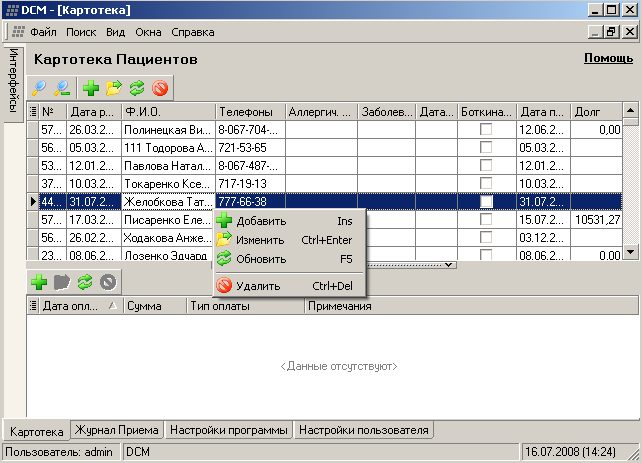Viewport: 642px width, 463px height.
Task: Toggle Боткина checkbox for Писаренко row
Action: pos(486,219)
